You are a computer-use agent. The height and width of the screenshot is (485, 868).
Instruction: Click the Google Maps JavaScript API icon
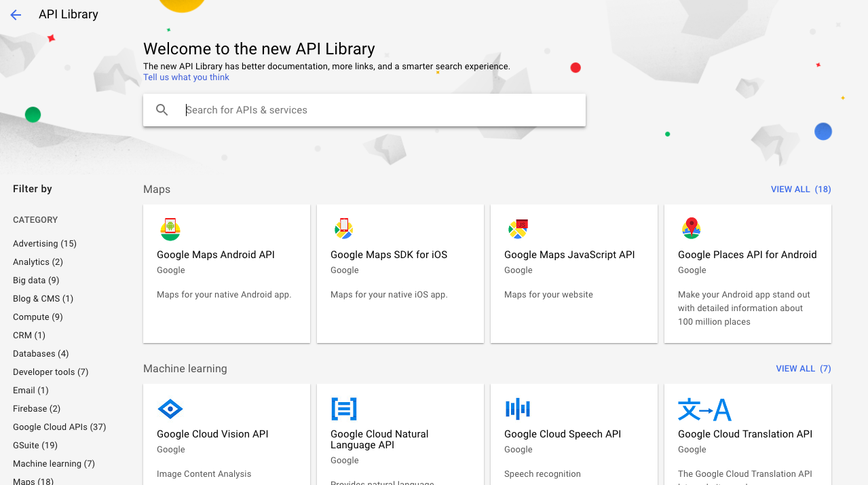[x=518, y=229]
